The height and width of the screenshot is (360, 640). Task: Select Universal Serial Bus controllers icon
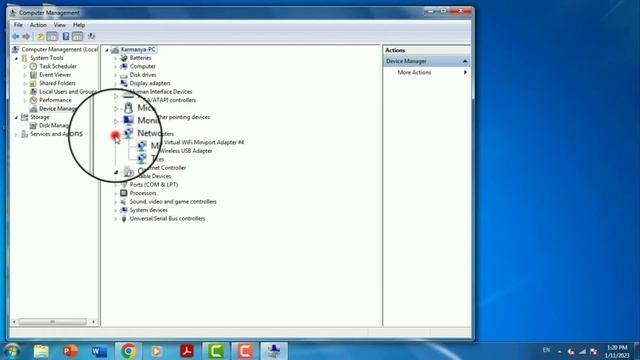click(124, 218)
